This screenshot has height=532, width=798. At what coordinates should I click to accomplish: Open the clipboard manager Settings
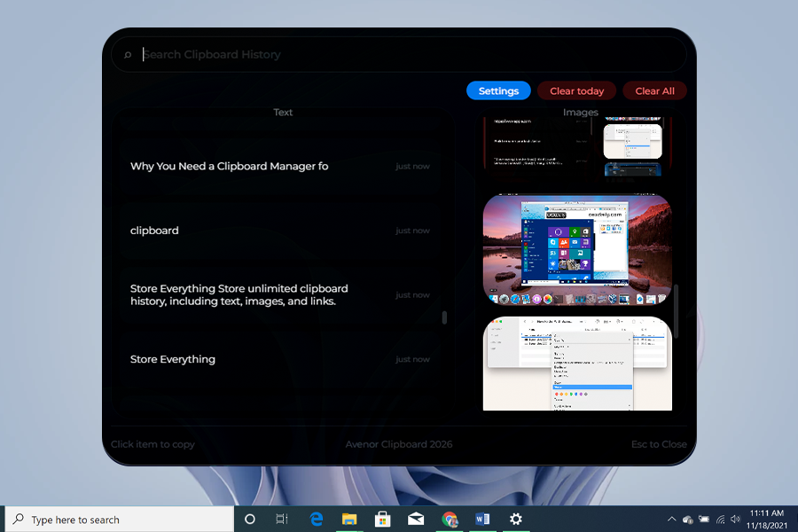(498, 90)
